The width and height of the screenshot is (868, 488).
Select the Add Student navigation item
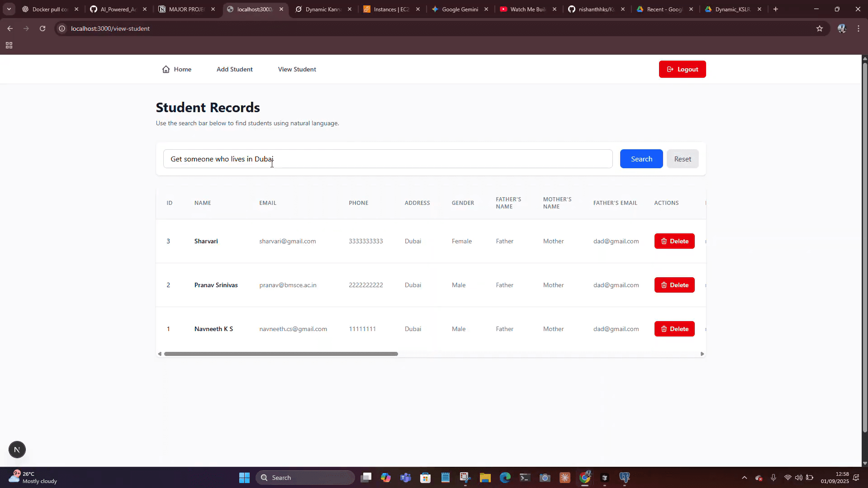click(x=234, y=69)
